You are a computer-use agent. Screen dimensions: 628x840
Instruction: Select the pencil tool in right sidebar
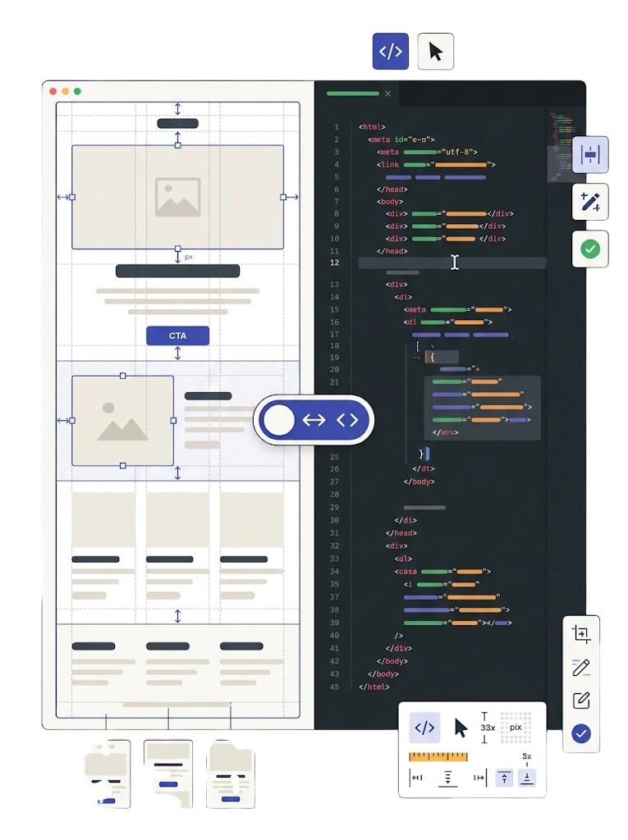point(581,667)
